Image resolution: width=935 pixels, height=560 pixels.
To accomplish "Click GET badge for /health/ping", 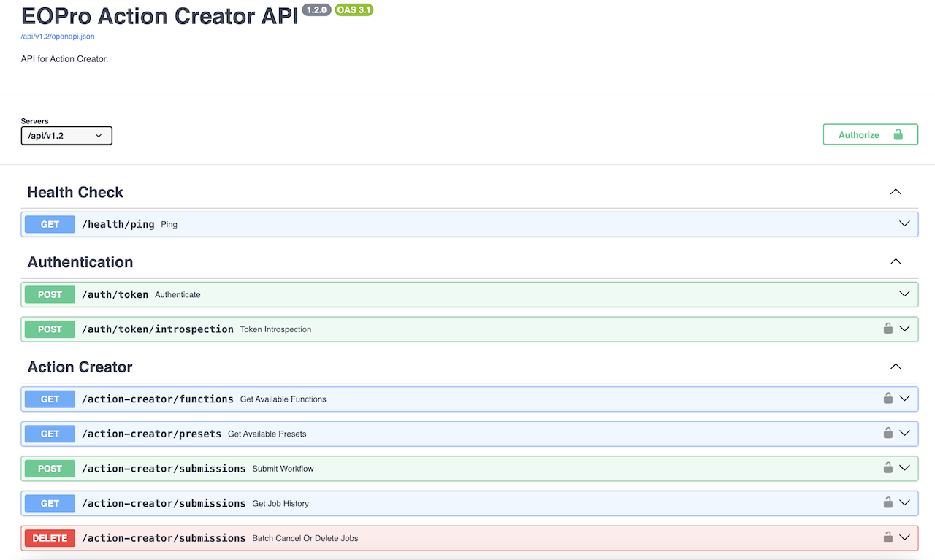I will click(50, 224).
